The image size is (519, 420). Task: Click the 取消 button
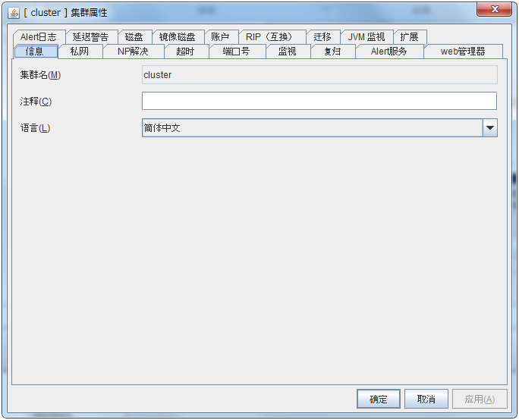point(426,400)
